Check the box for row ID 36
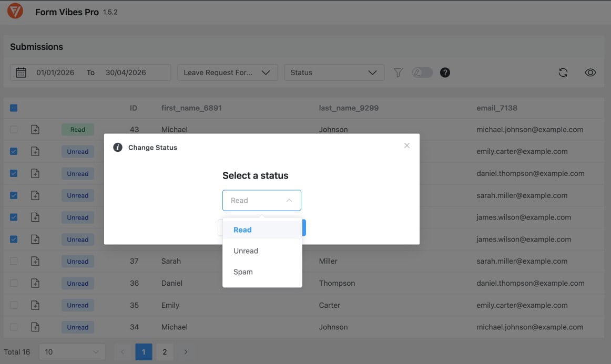The image size is (611, 364). point(14,283)
